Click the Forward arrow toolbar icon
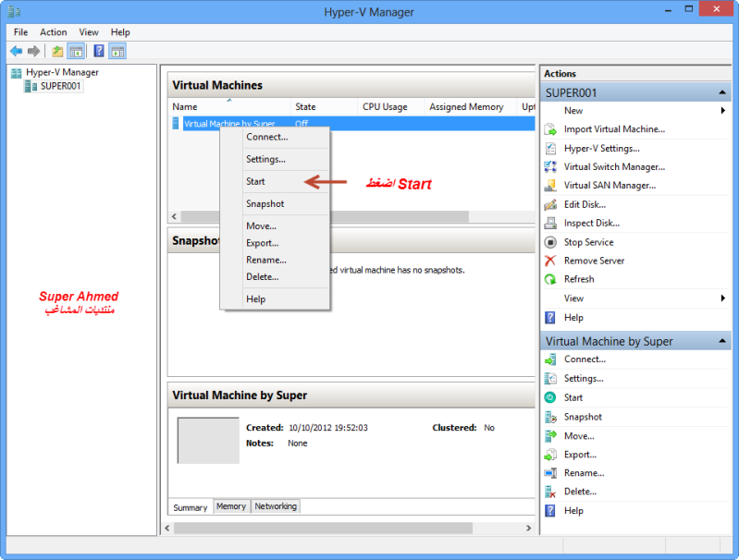739x560 pixels. 33,51
